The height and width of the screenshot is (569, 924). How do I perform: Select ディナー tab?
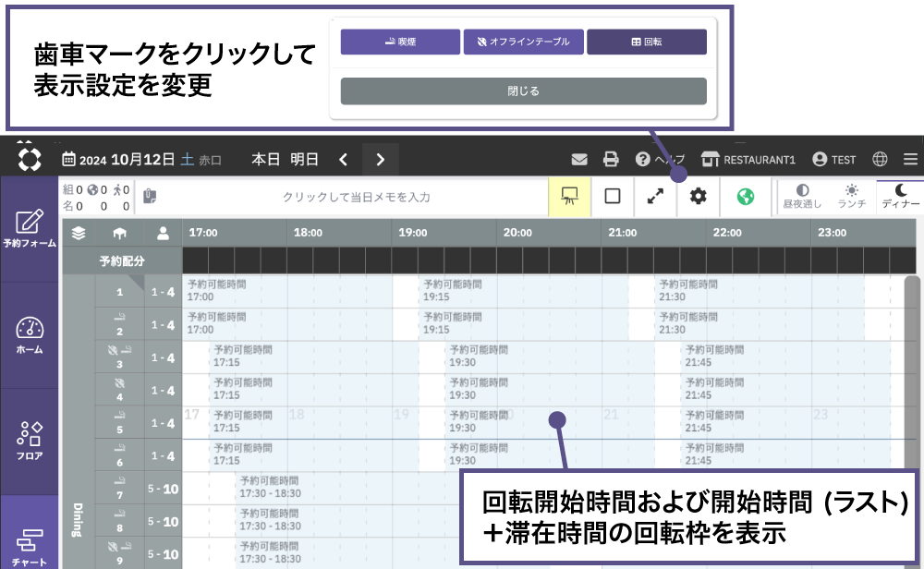(900, 197)
